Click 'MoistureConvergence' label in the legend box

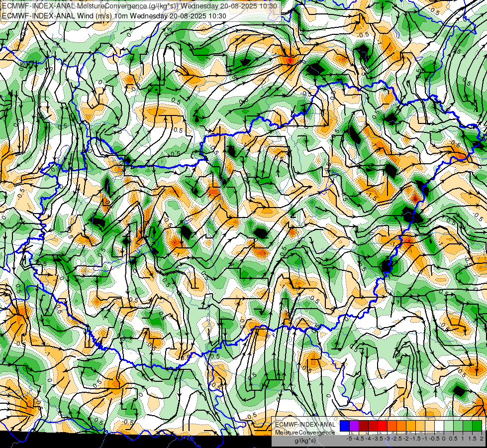pos(305,433)
